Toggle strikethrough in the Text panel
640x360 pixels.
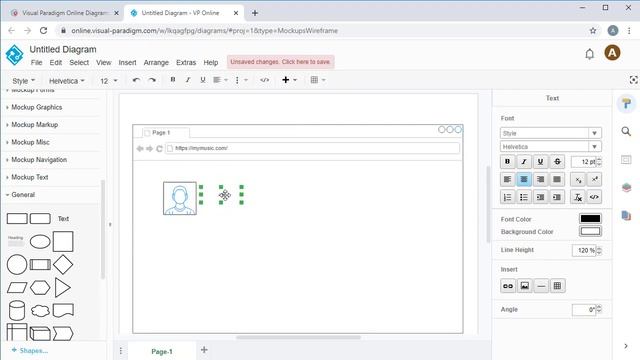click(x=557, y=162)
